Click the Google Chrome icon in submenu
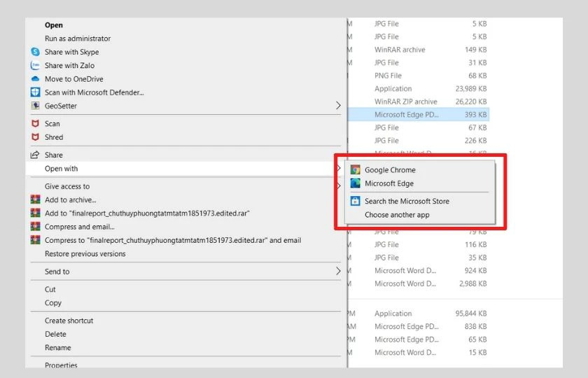This screenshot has width=588, height=378. pos(355,170)
